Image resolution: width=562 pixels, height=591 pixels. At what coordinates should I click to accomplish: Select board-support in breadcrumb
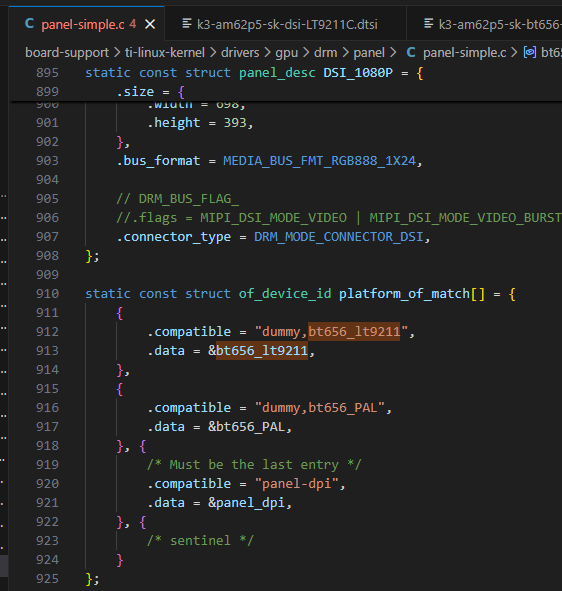pos(67,53)
